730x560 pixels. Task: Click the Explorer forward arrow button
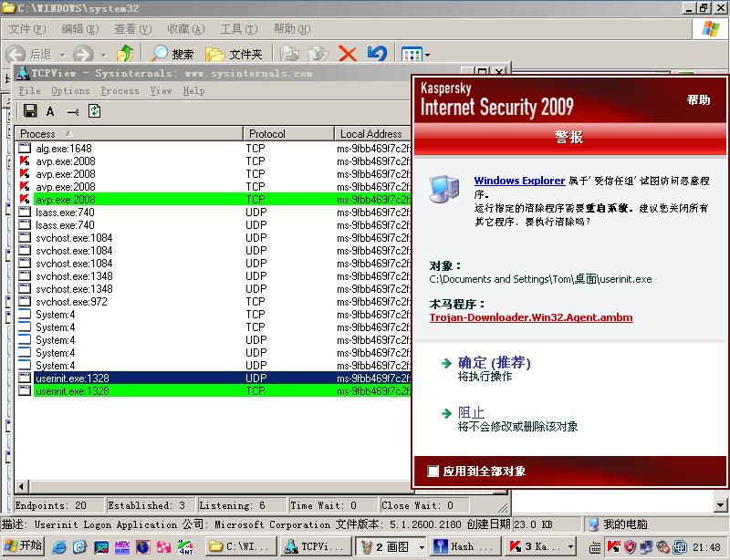point(83,54)
